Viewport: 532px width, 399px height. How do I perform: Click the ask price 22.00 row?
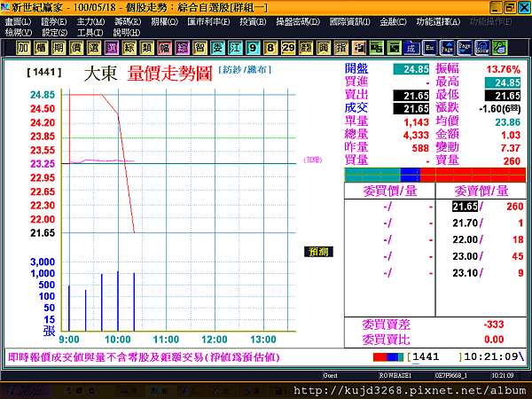tap(481, 239)
